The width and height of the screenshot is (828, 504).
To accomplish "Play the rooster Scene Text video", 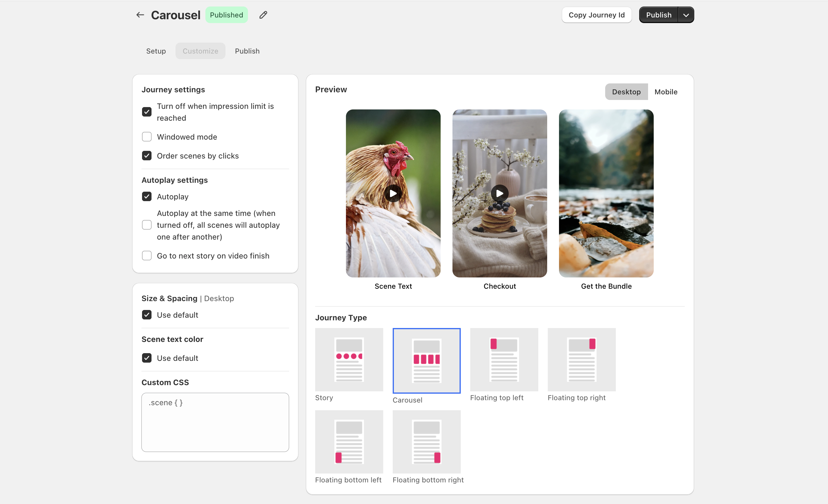I will 393,193.
